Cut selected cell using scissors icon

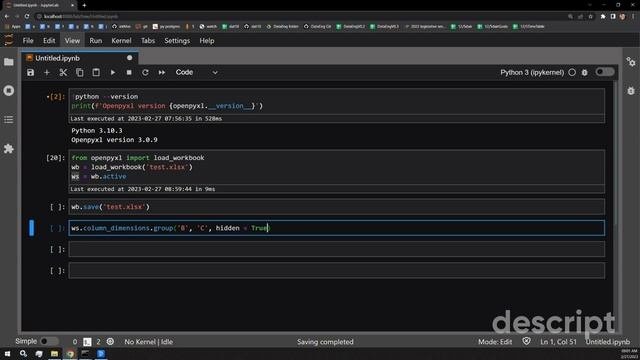pos(63,72)
